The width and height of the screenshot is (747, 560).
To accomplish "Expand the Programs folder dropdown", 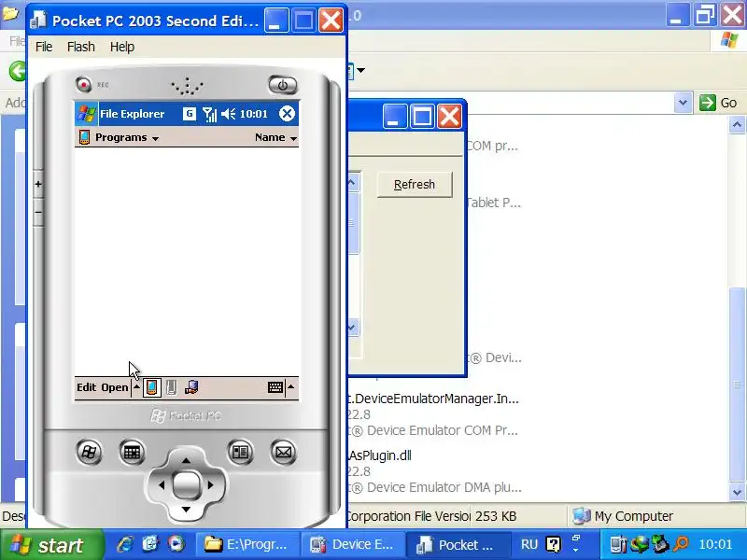I will pos(127,137).
